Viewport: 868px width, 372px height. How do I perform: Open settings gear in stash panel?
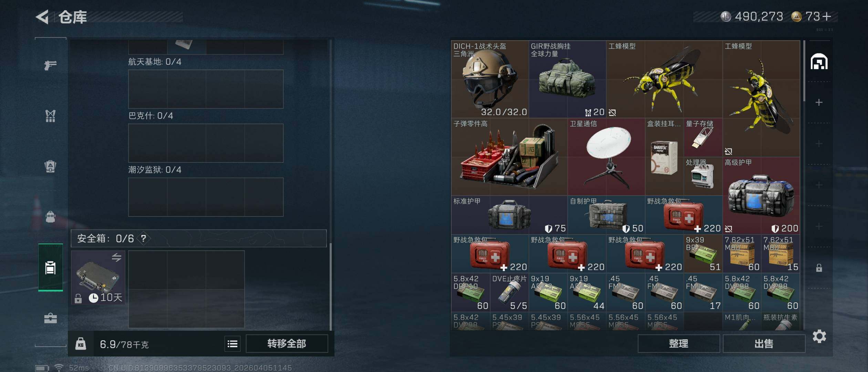point(819,336)
